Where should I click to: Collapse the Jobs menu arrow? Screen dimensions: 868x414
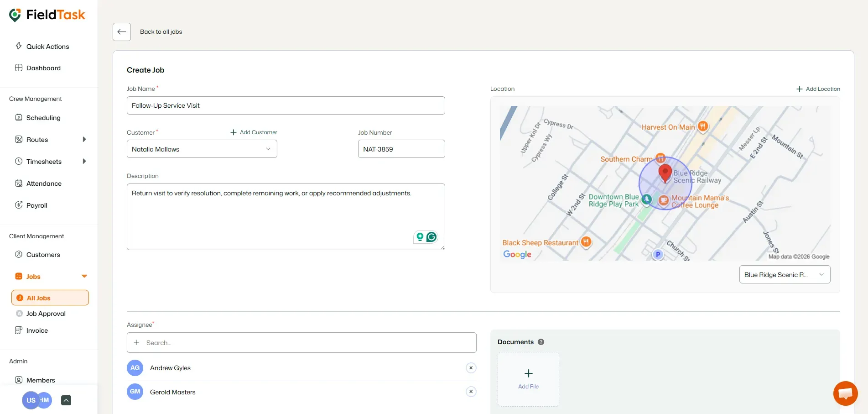84,276
